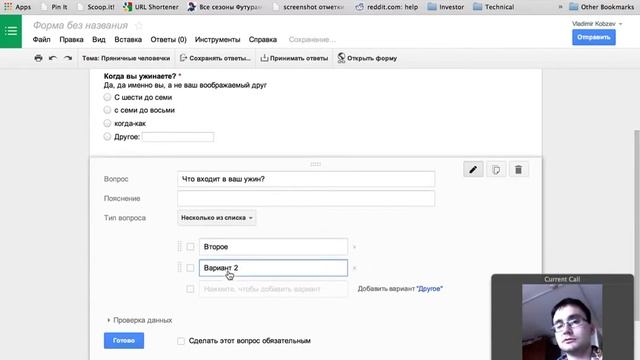This screenshot has height=360, width=640.
Task: Click the Тема theme button
Action: pos(126,58)
